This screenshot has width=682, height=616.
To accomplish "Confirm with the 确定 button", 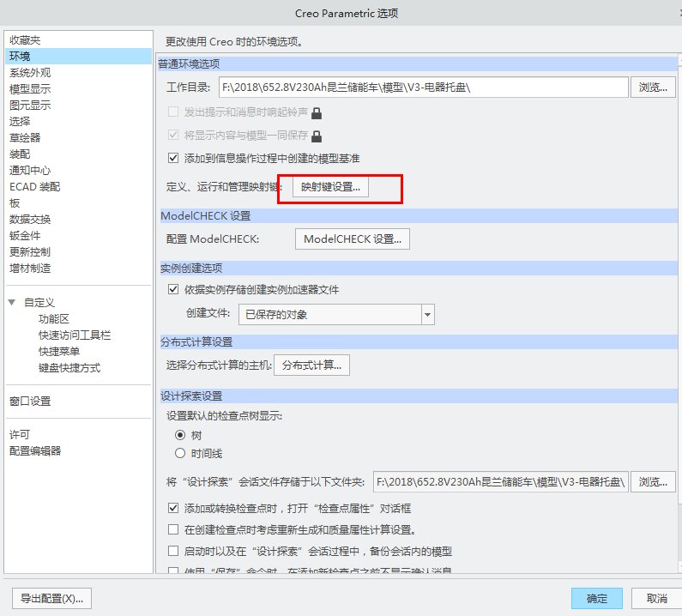I will click(597, 599).
